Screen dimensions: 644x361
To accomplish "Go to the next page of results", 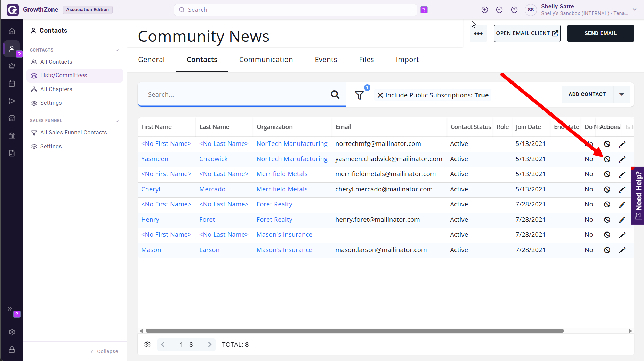I will click(x=210, y=344).
